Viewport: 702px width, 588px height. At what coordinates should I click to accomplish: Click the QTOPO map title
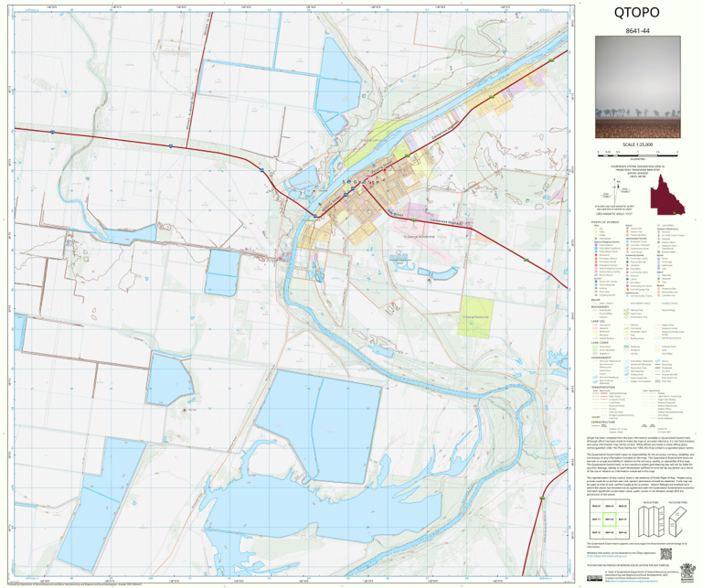point(636,13)
